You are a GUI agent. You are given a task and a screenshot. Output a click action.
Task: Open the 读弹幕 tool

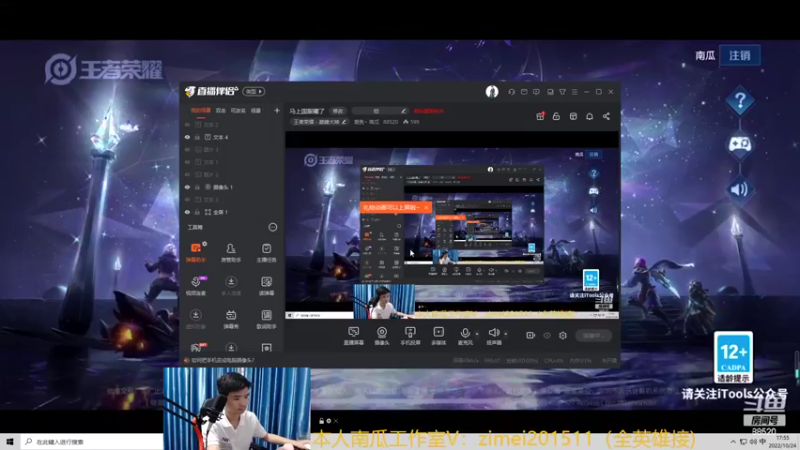[x=266, y=286]
